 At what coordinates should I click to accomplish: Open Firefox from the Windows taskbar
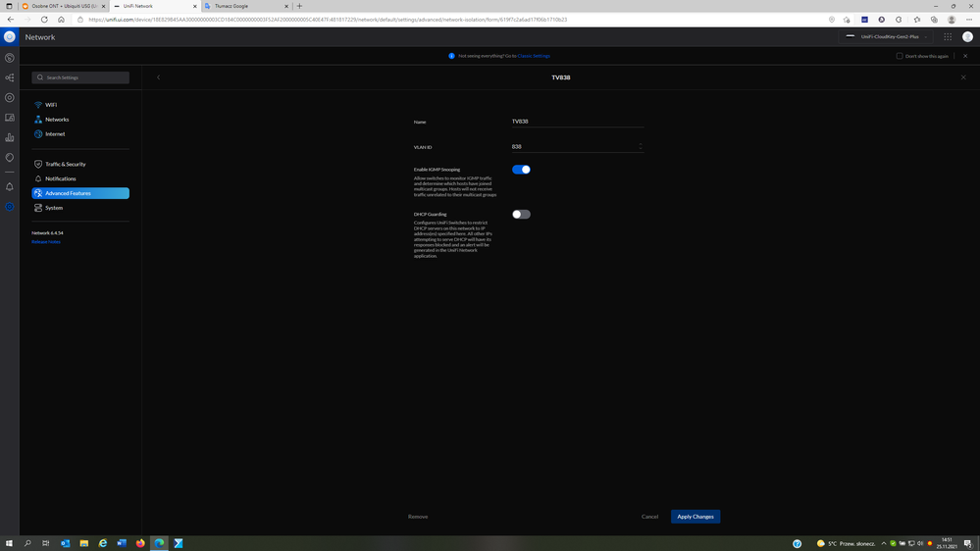click(x=140, y=543)
